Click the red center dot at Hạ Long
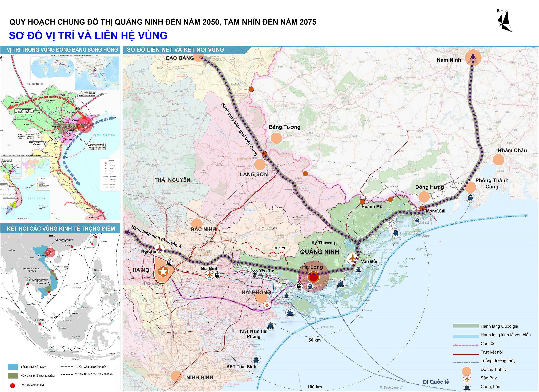Image resolution: width=539 pixels, height=392 pixels. click(314, 278)
